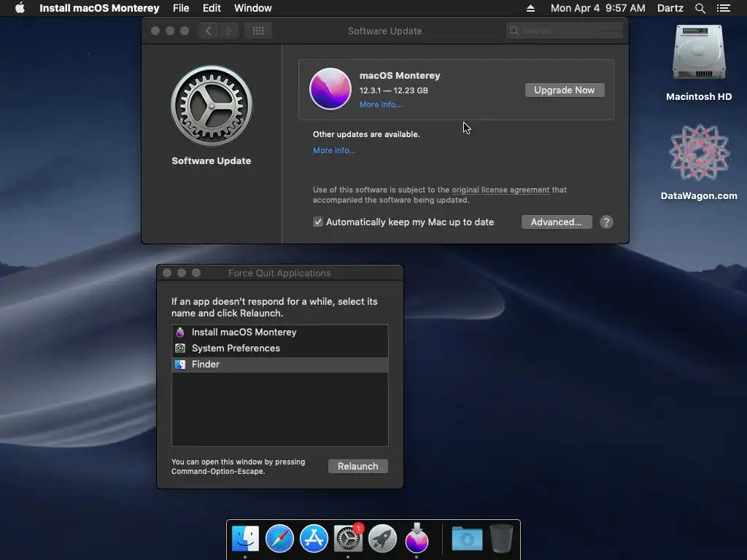The width and height of the screenshot is (747, 560).
Task: Show all preferences grid button
Action: 258,31
